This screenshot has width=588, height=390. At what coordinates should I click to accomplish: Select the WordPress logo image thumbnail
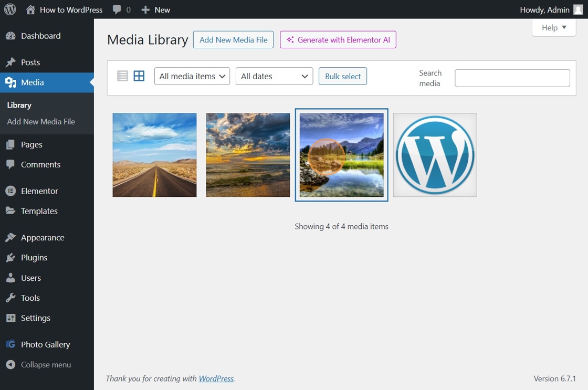435,155
